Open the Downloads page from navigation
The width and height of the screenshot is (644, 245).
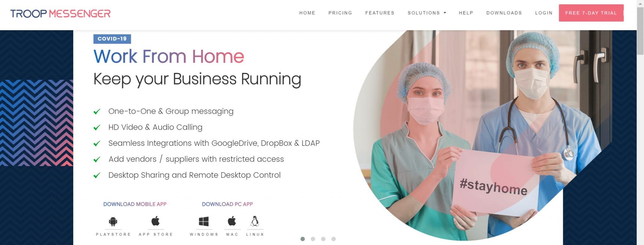pyautogui.click(x=504, y=13)
